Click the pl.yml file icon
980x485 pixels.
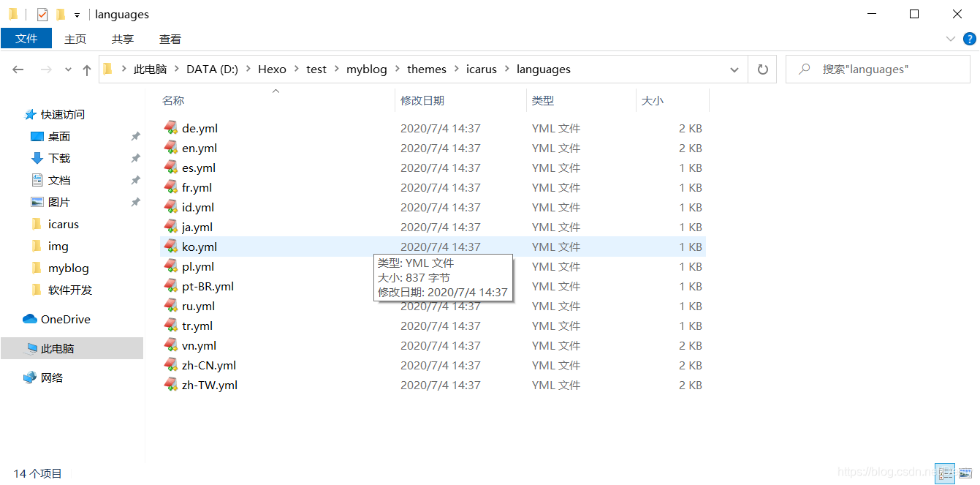tap(171, 266)
